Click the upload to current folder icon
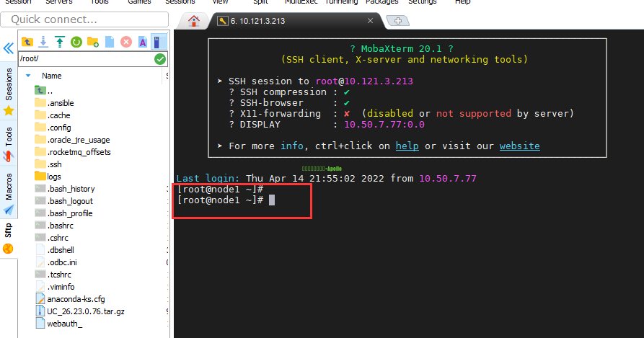The image size is (644, 338). tap(59, 42)
